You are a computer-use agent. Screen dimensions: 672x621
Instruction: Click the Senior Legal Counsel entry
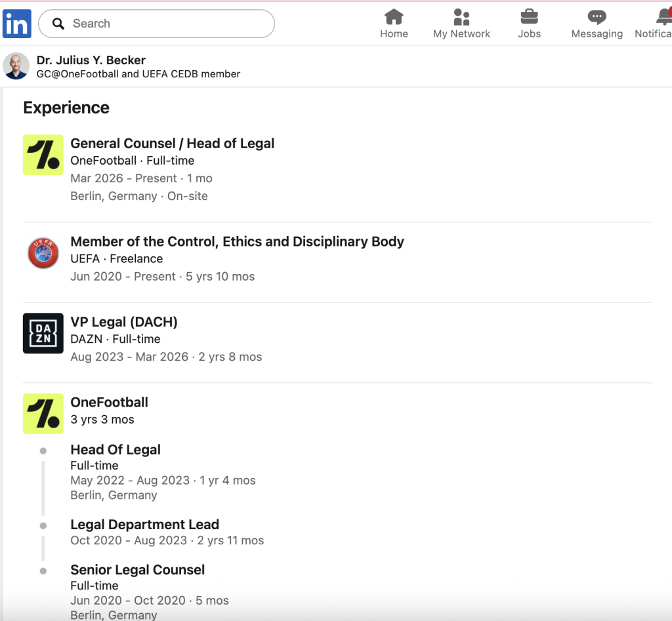pos(138,570)
